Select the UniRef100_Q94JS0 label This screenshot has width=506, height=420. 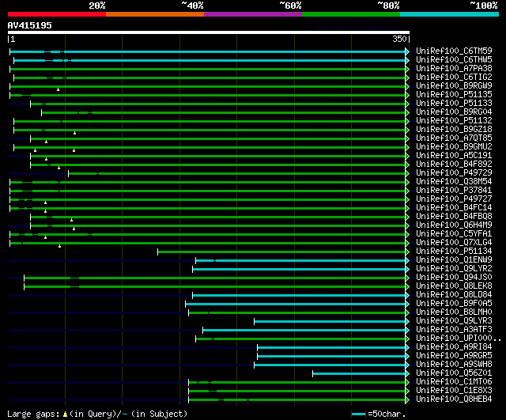tap(454, 278)
